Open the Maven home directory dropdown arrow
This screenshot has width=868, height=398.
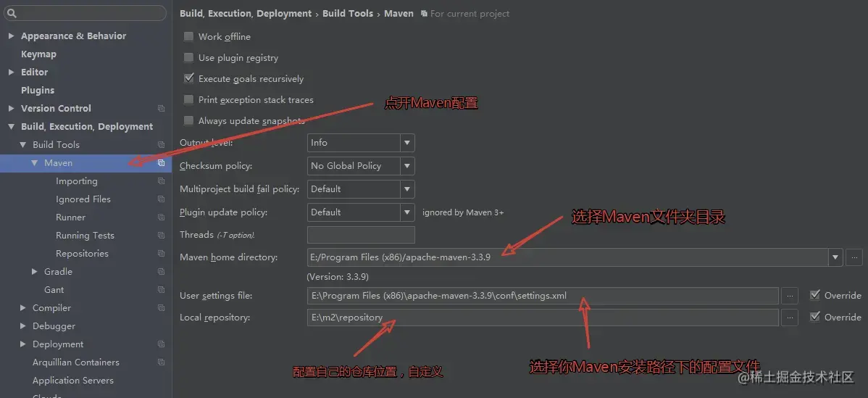pos(835,257)
